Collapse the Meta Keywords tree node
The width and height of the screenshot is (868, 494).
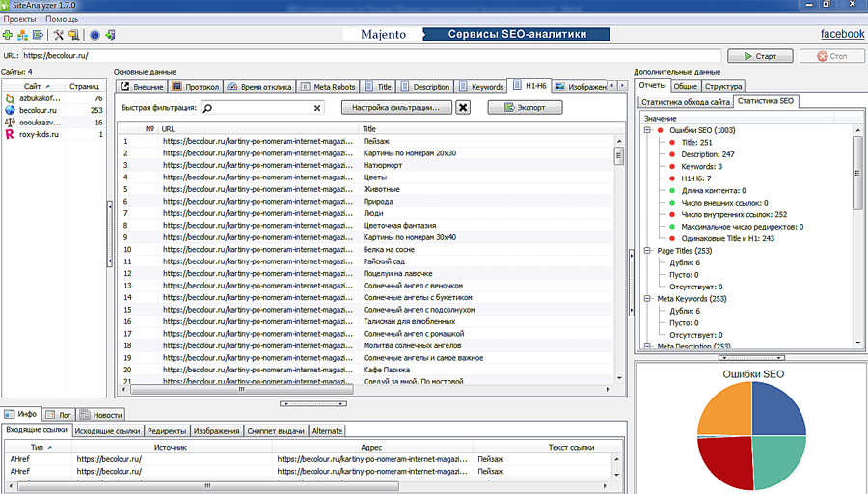pos(648,299)
